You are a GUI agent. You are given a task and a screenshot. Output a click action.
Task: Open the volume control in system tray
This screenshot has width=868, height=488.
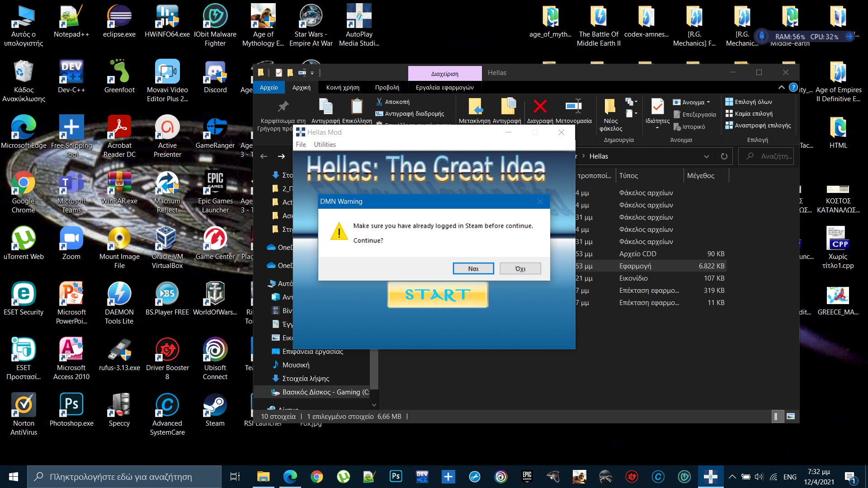click(759, 477)
